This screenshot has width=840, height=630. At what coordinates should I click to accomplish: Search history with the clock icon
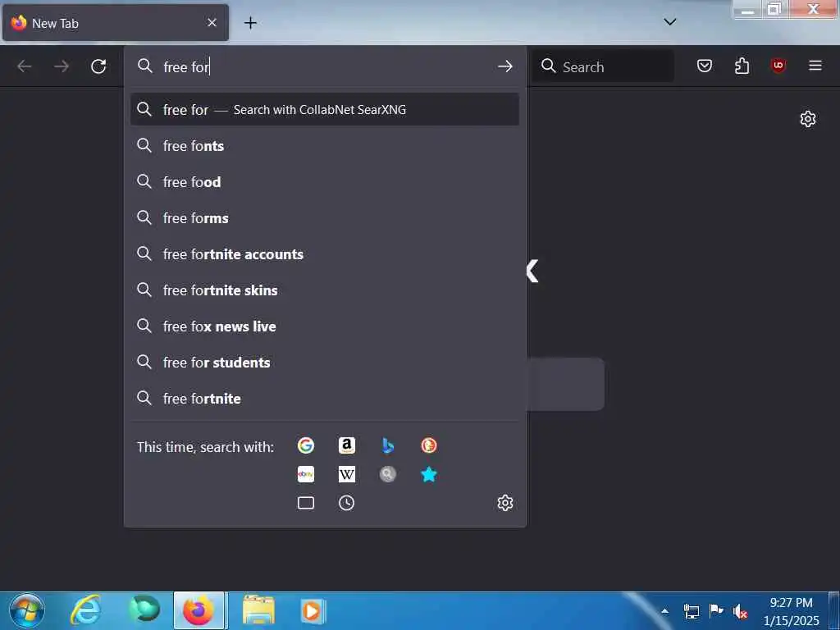point(347,503)
